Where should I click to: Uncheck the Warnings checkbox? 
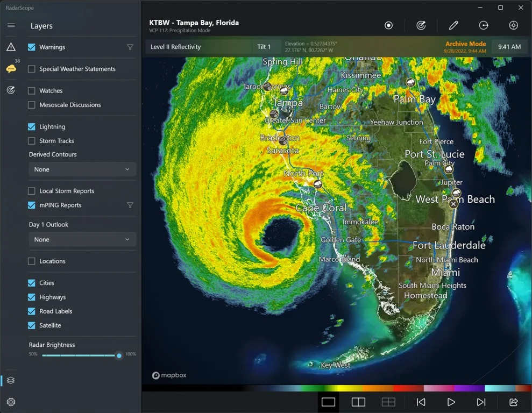[32, 47]
